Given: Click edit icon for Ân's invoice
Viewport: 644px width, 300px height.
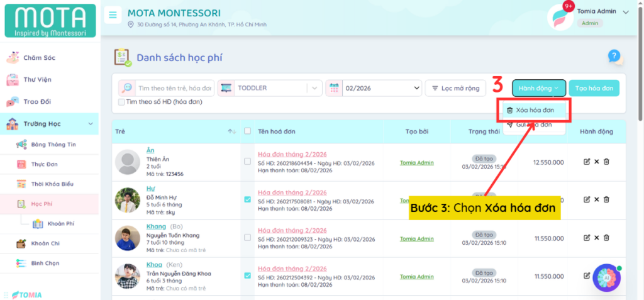Looking at the screenshot, I should coord(587,162).
